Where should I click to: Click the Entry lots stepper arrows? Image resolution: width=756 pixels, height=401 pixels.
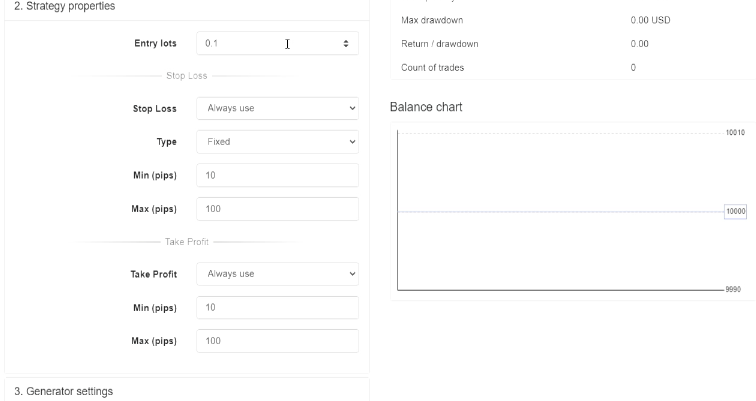[x=346, y=44]
